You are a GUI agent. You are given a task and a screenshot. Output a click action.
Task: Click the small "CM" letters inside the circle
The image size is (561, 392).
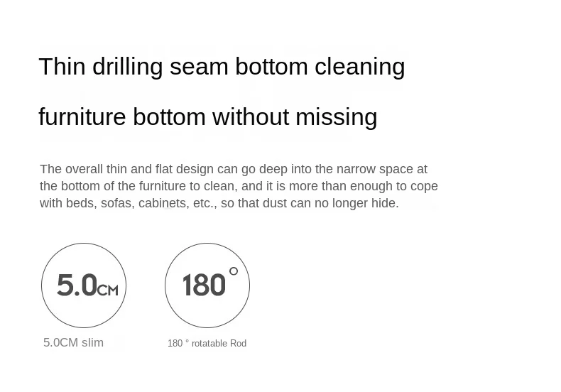coord(107,290)
